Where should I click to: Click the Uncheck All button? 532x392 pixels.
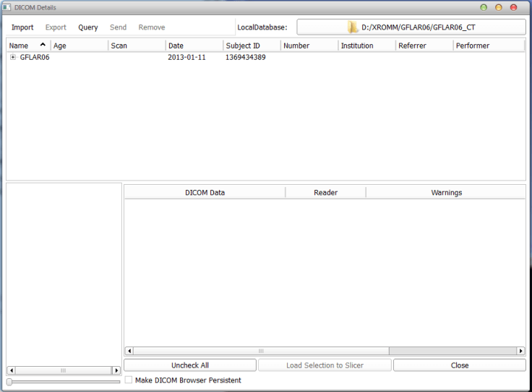(190, 365)
